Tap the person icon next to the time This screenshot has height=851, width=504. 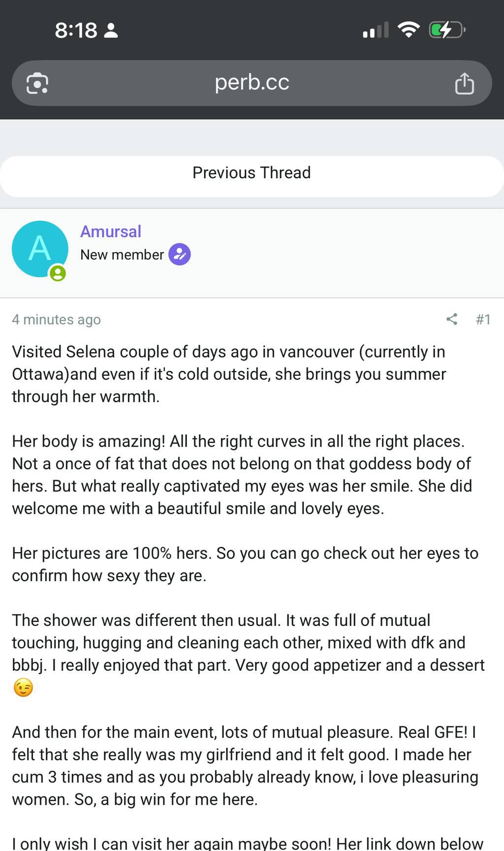[112, 31]
